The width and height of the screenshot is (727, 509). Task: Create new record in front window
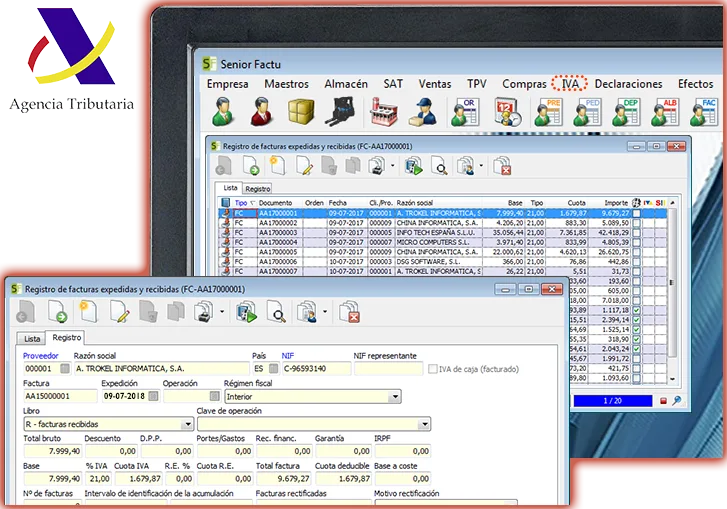(x=88, y=312)
